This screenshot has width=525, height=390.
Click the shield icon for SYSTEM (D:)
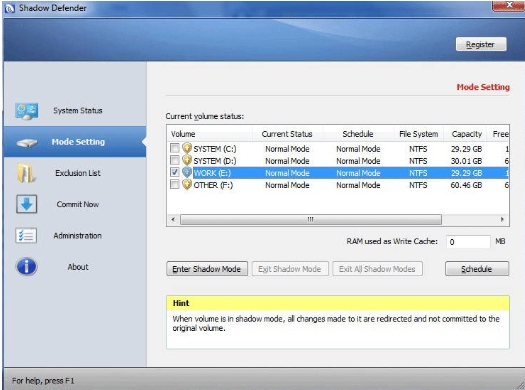187,160
